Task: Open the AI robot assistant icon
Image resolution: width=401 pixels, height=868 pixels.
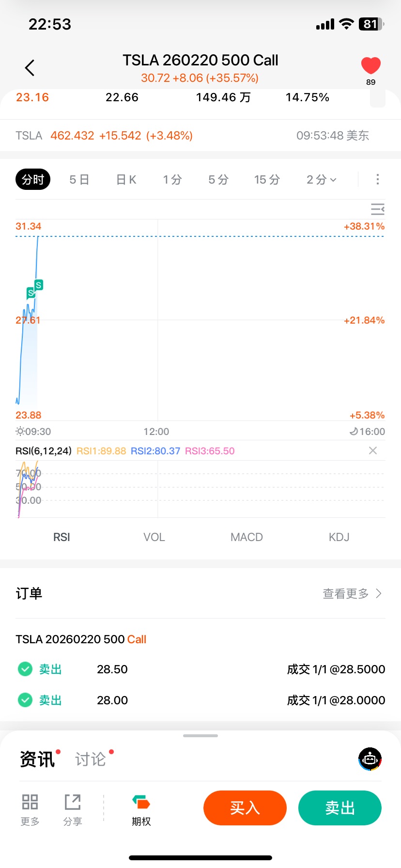Action: (x=370, y=759)
